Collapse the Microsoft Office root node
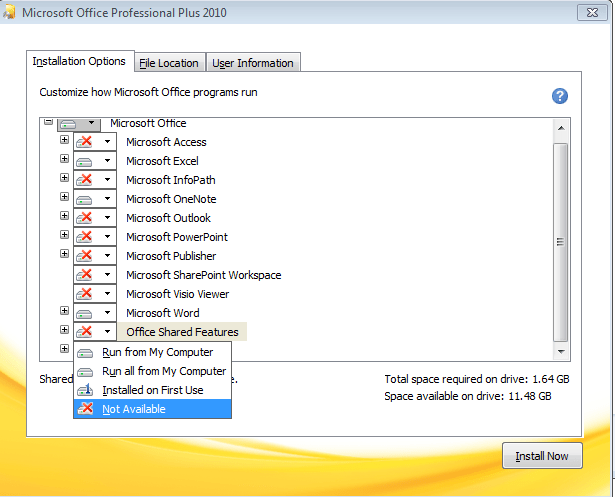This screenshot has height=497, width=615. (x=48, y=122)
